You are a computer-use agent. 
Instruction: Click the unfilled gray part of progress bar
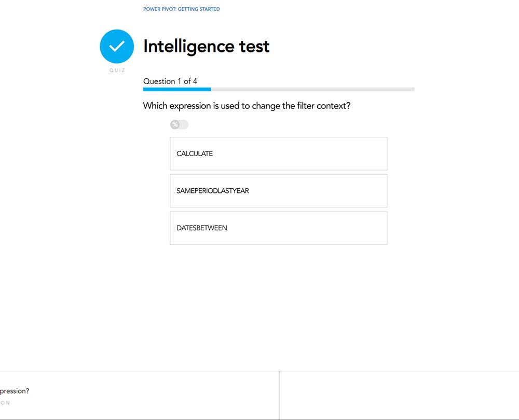tap(311, 89)
